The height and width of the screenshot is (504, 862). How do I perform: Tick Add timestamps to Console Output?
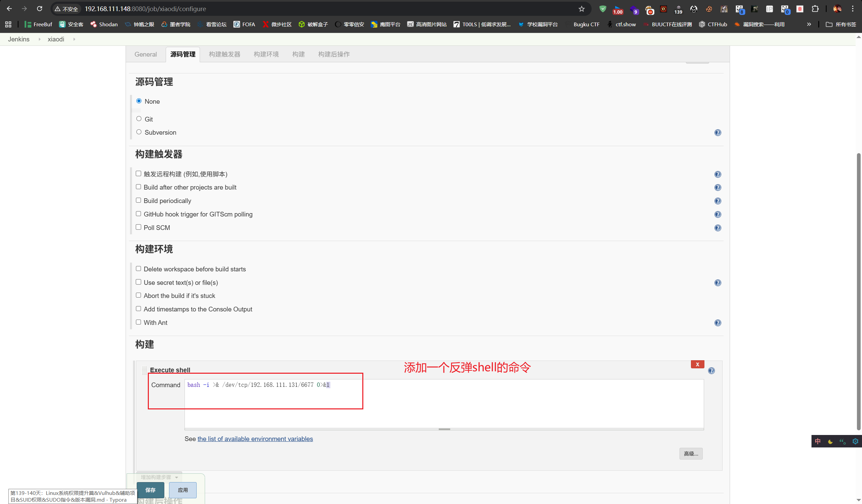point(138,309)
